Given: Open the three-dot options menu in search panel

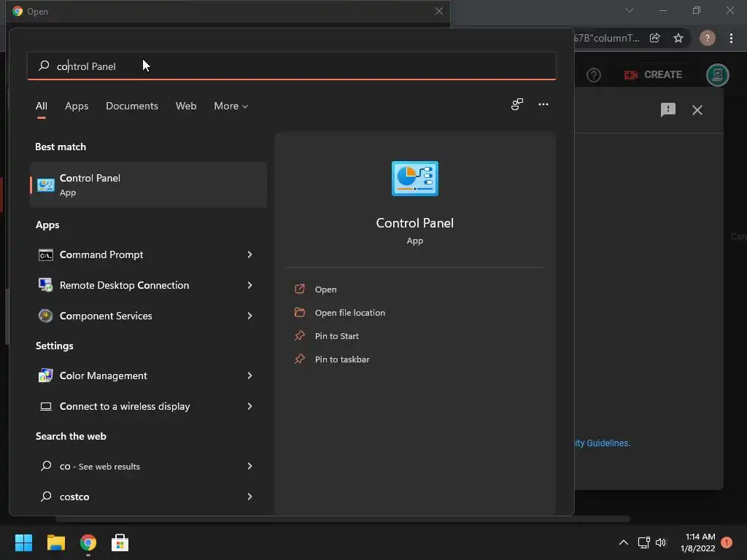Looking at the screenshot, I should coord(543,104).
